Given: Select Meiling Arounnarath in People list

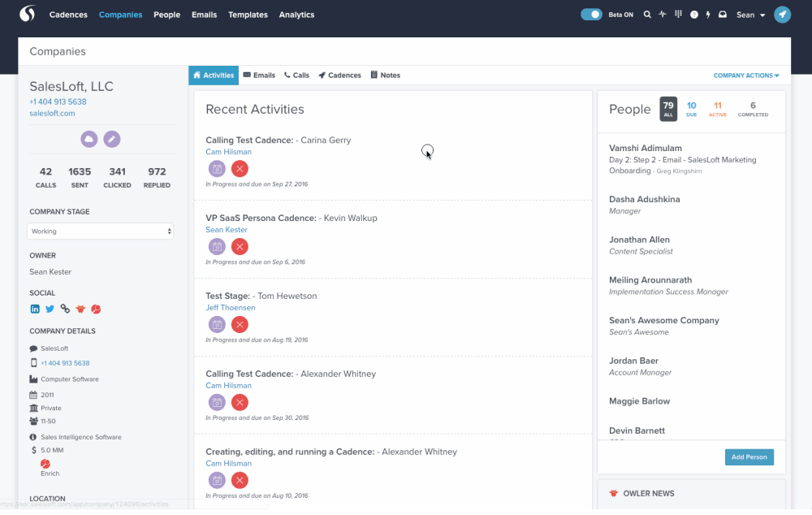Looking at the screenshot, I should pyautogui.click(x=650, y=279).
